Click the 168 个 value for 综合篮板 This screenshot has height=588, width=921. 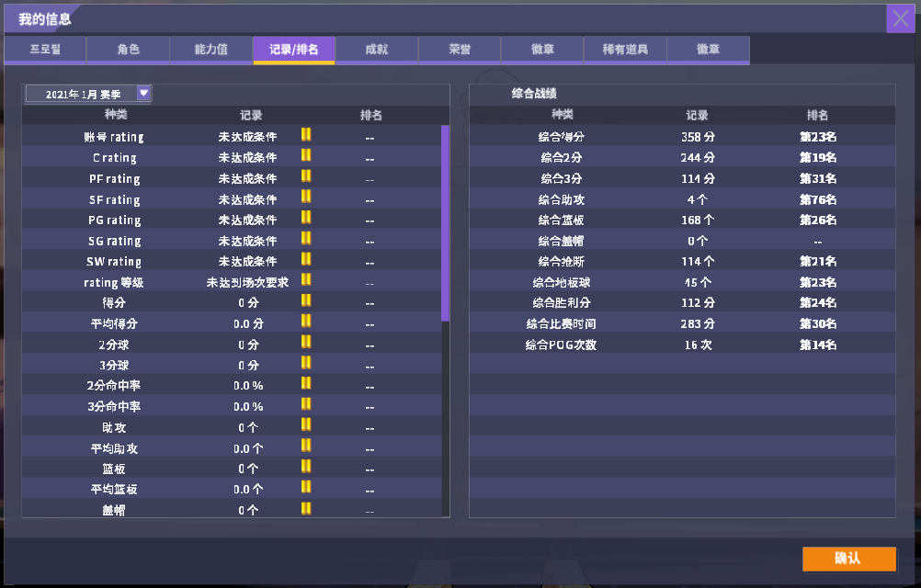(x=698, y=220)
